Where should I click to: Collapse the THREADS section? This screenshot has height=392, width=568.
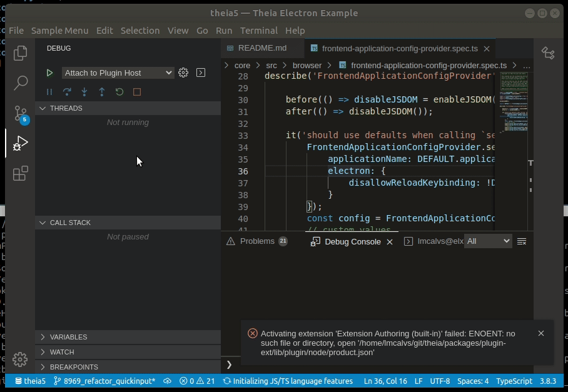[128, 108]
